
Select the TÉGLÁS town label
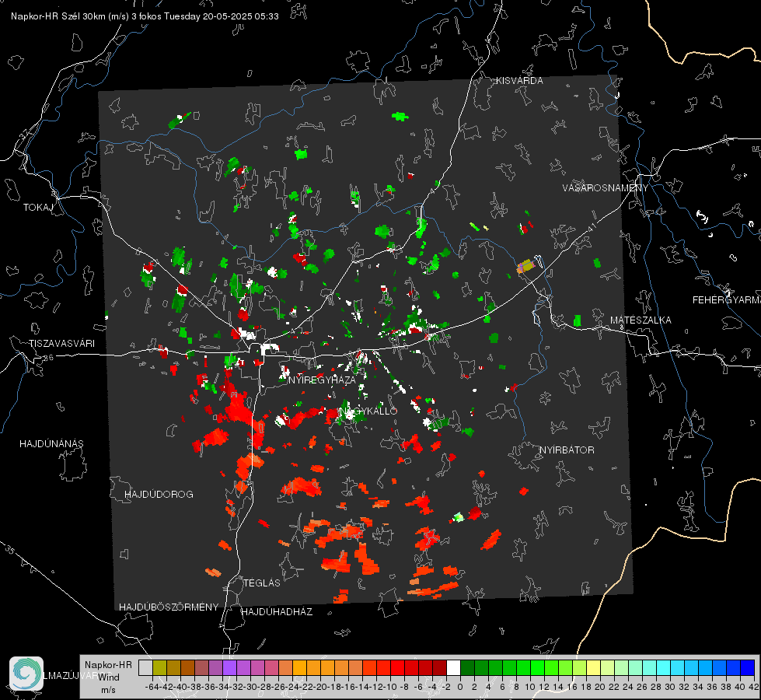(262, 583)
